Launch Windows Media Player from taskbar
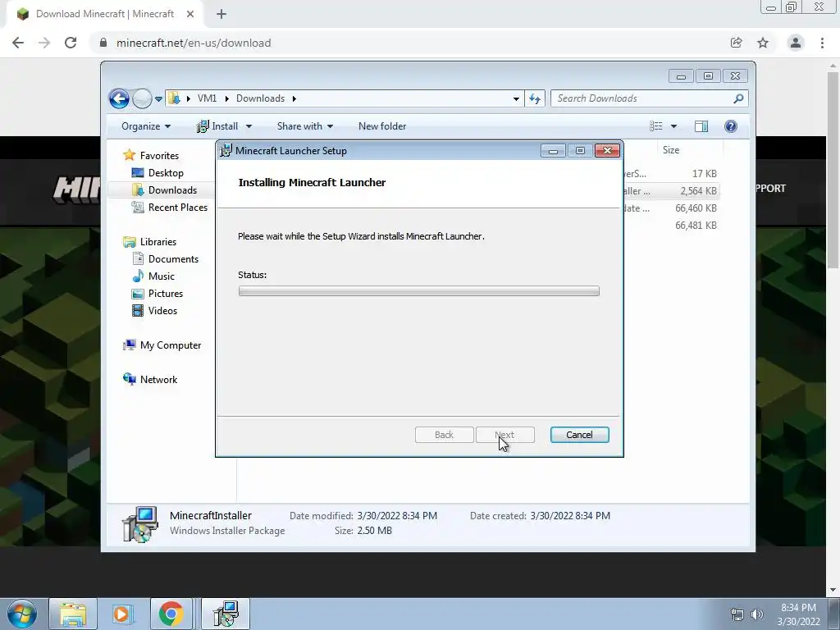 tap(121, 614)
